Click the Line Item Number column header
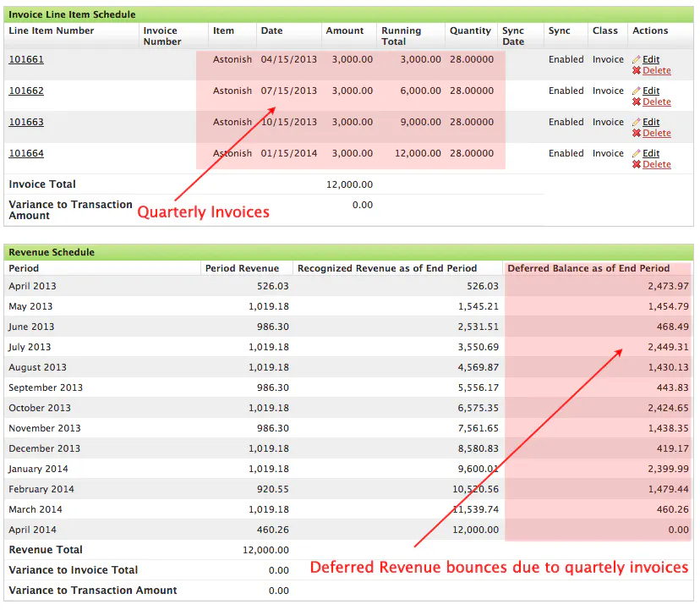 tap(52, 30)
